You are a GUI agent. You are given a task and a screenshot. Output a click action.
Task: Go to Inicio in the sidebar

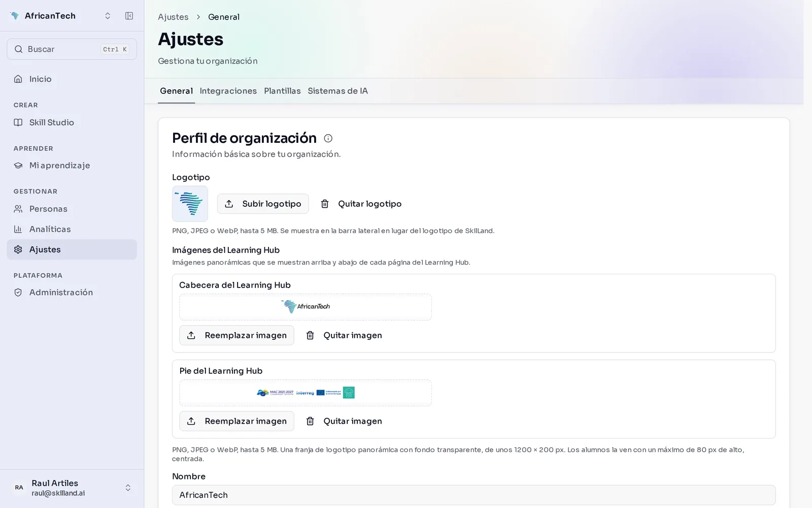[x=72, y=79]
